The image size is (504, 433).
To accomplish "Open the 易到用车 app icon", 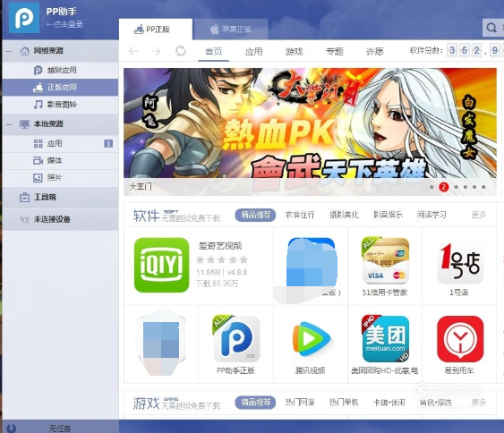I will pos(460,338).
